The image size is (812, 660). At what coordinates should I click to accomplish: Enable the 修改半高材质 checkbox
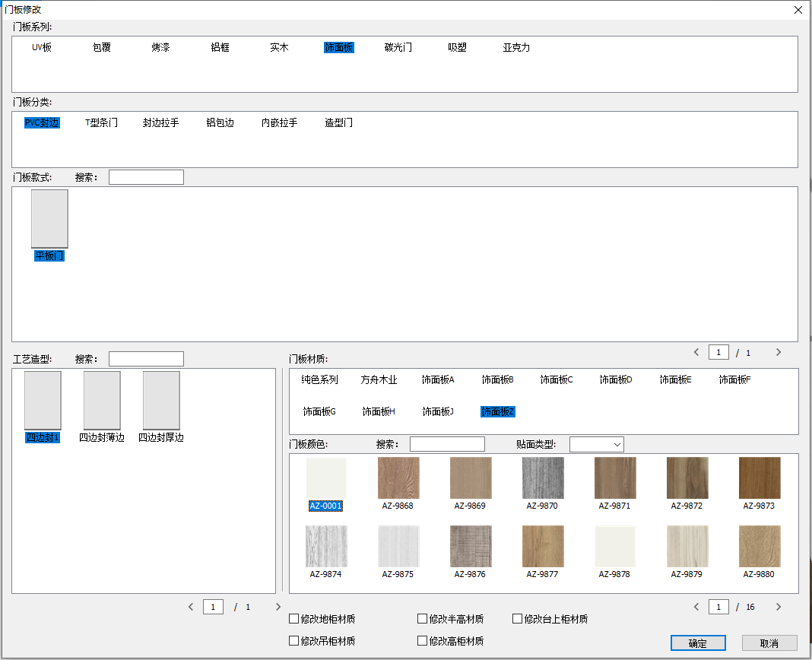(422, 618)
